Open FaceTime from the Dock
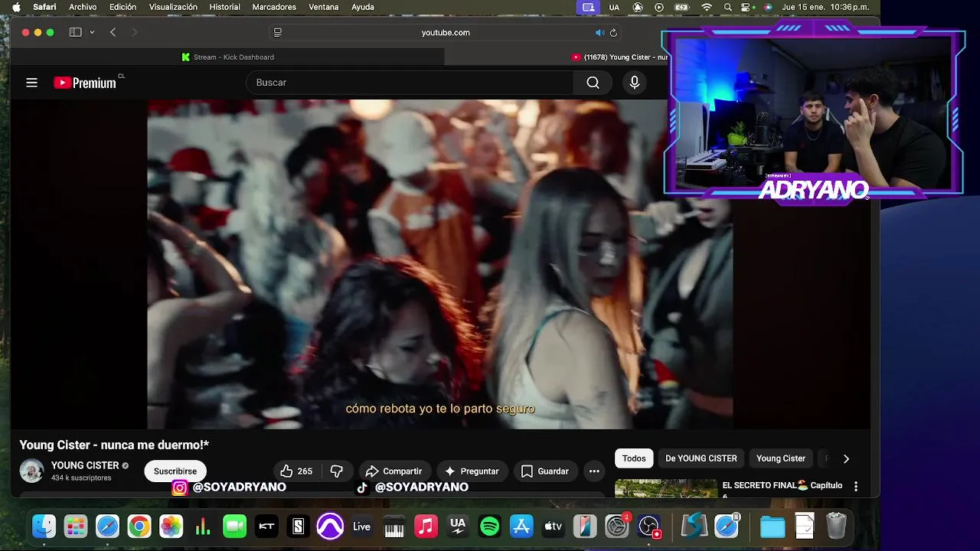The width and height of the screenshot is (980, 551). (234, 527)
